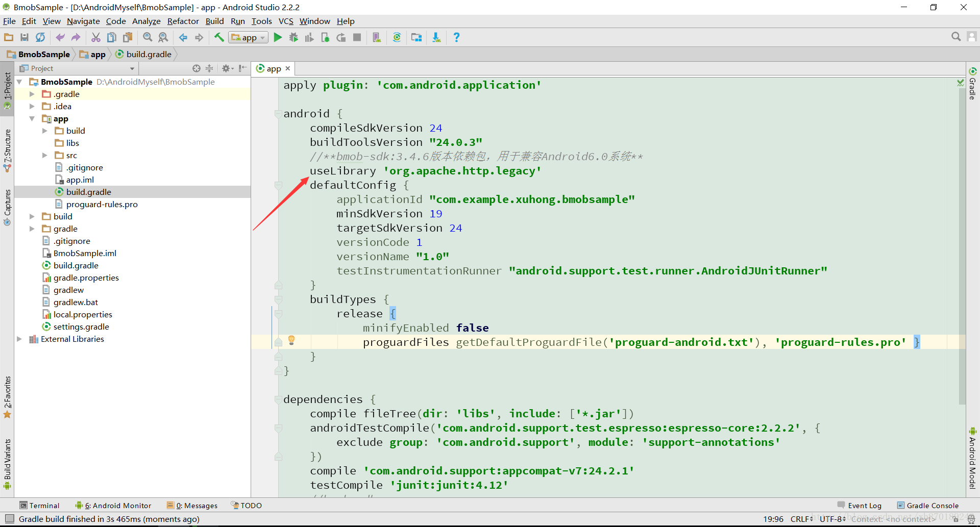Run app with green play button
This screenshot has height=527, width=980.
[278, 37]
